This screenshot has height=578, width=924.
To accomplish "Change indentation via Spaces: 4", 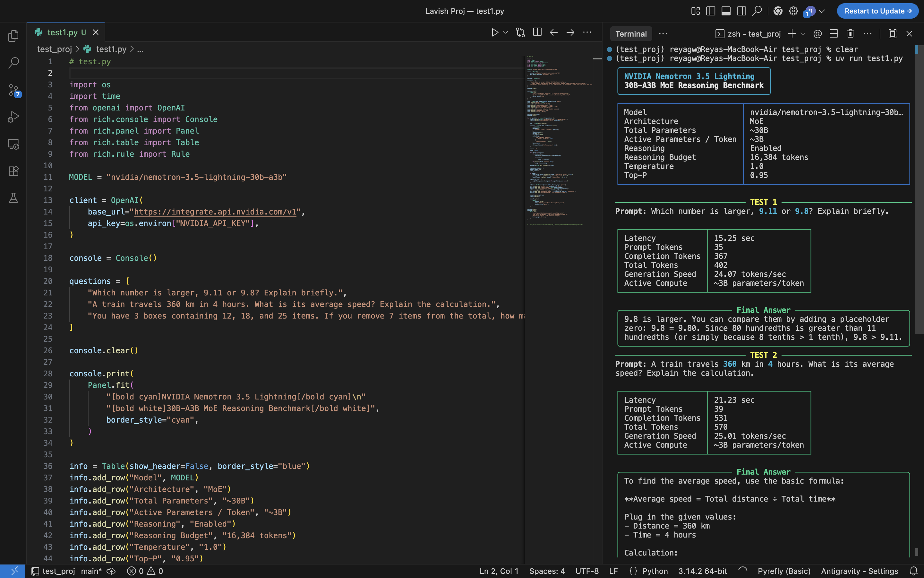I will click(x=547, y=571).
